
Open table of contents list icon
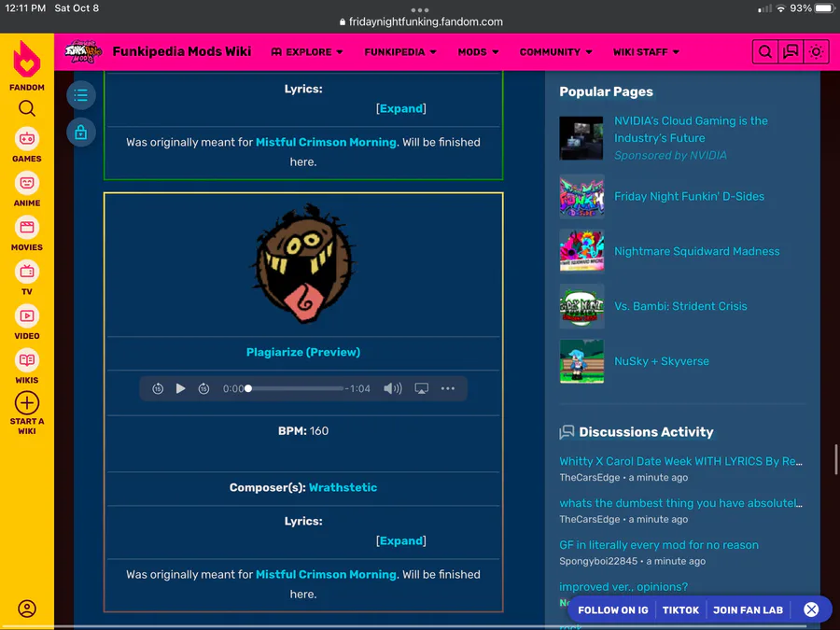tap(81, 95)
